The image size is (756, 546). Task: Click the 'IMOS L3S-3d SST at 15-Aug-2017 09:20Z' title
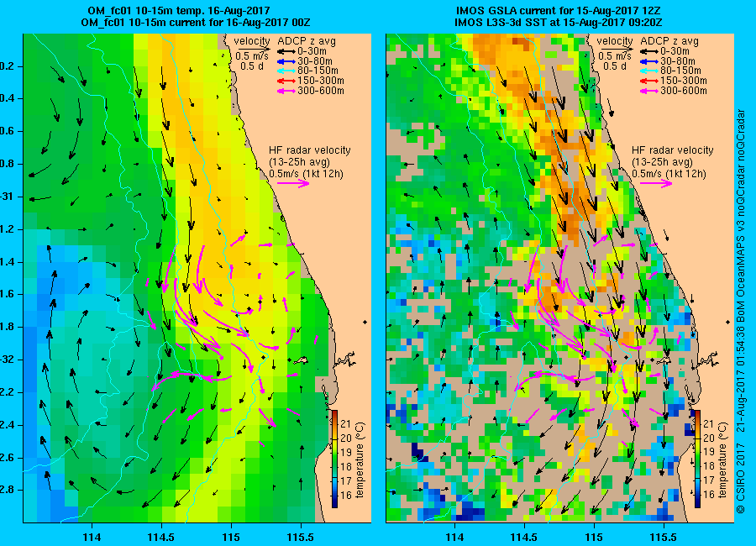(558, 23)
